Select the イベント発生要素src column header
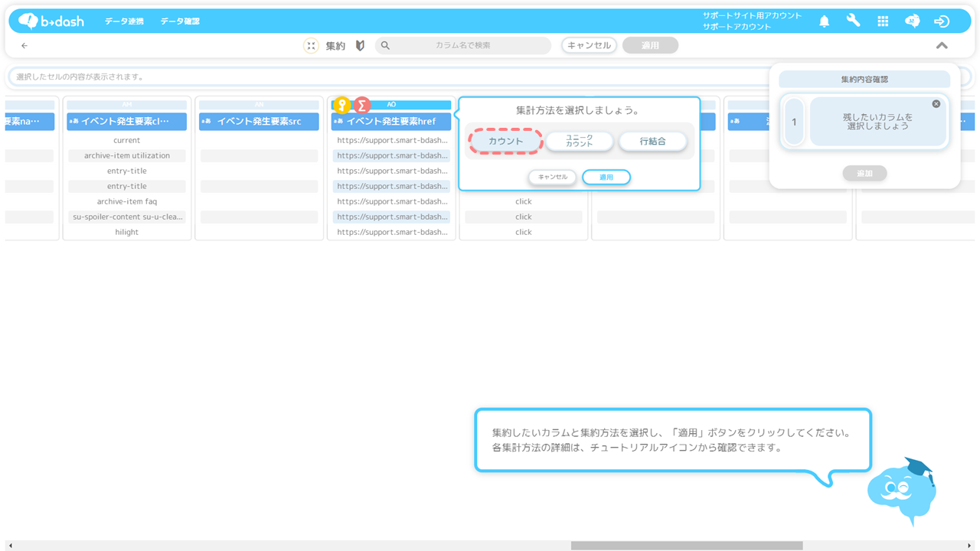980x551 pixels. [259, 121]
